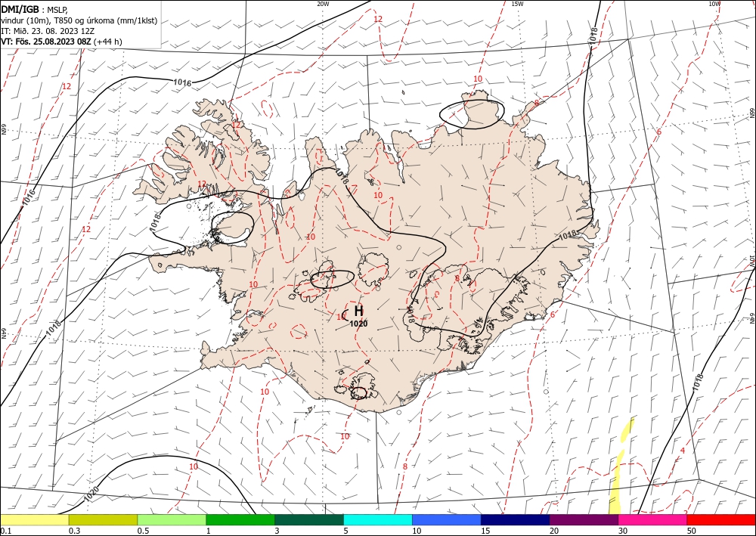Click the 15W longitude label
This screenshot has height=536, width=756.
click(517, 4)
